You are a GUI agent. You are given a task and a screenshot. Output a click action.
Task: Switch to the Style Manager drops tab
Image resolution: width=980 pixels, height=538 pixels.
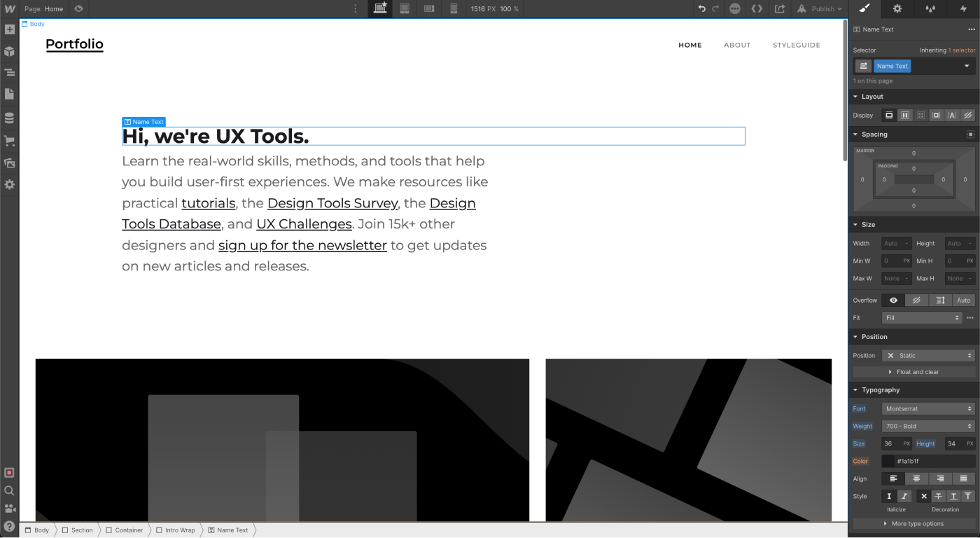(x=930, y=8)
